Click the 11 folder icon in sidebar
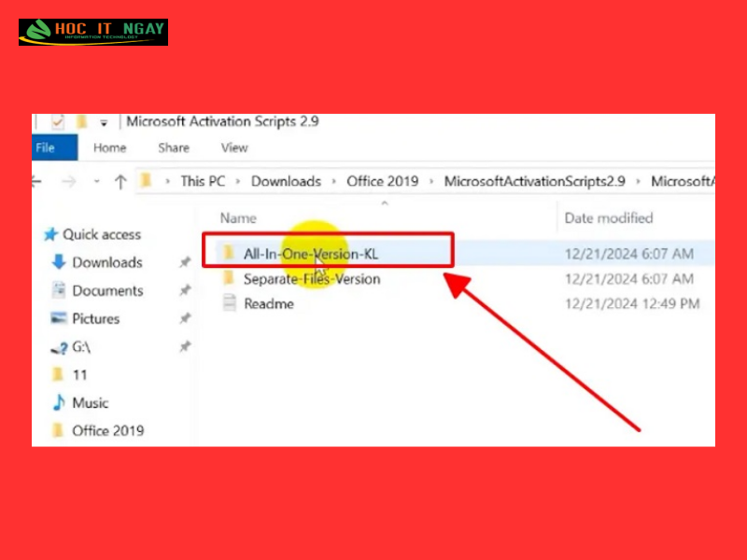 coord(58,374)
